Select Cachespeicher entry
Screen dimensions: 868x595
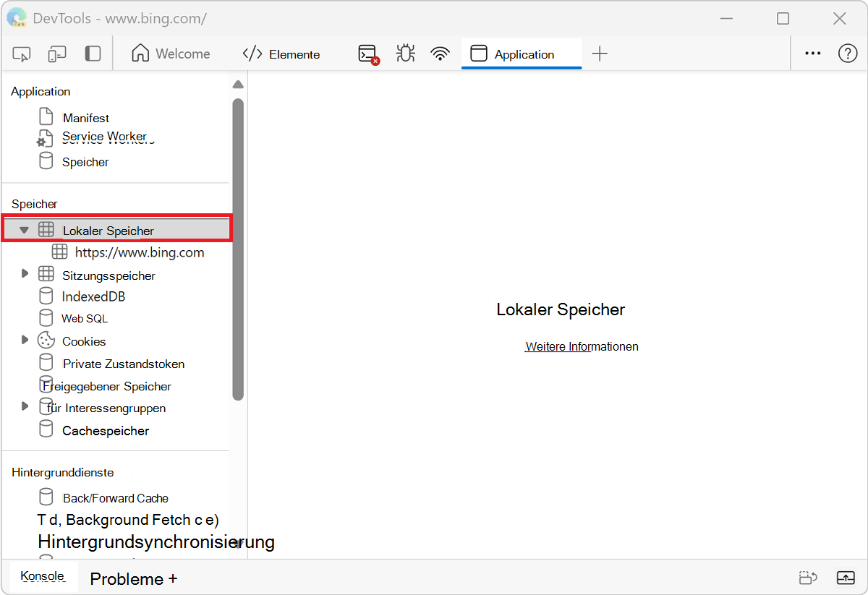(x=106, y=431)
